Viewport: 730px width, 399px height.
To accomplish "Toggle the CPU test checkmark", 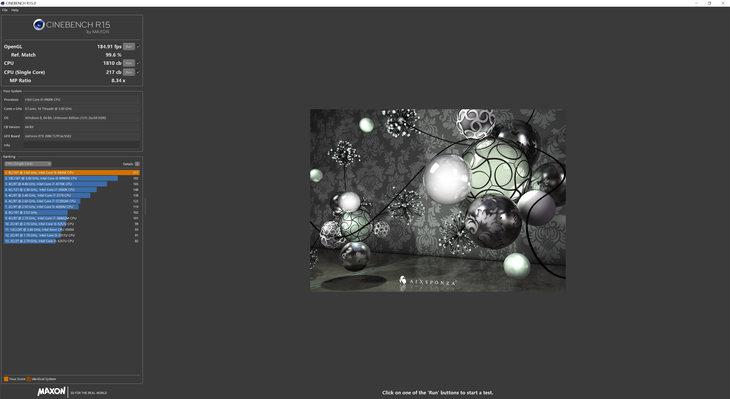I will (x=138, y=63).
